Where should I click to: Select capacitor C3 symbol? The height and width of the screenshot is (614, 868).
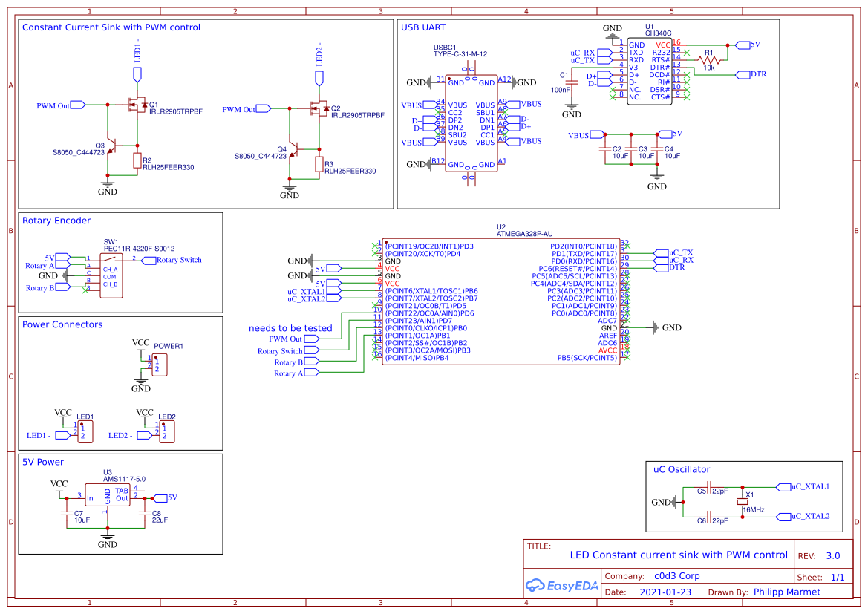point(631,149)
